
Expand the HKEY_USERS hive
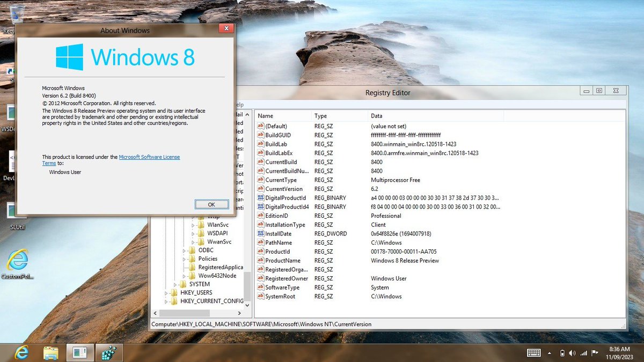click(x=166, y=293)
